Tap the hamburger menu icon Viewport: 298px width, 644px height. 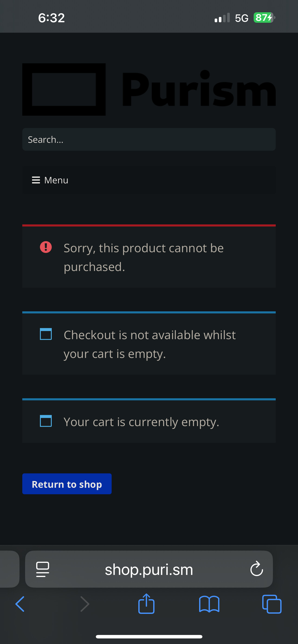[x=36, y=180]
